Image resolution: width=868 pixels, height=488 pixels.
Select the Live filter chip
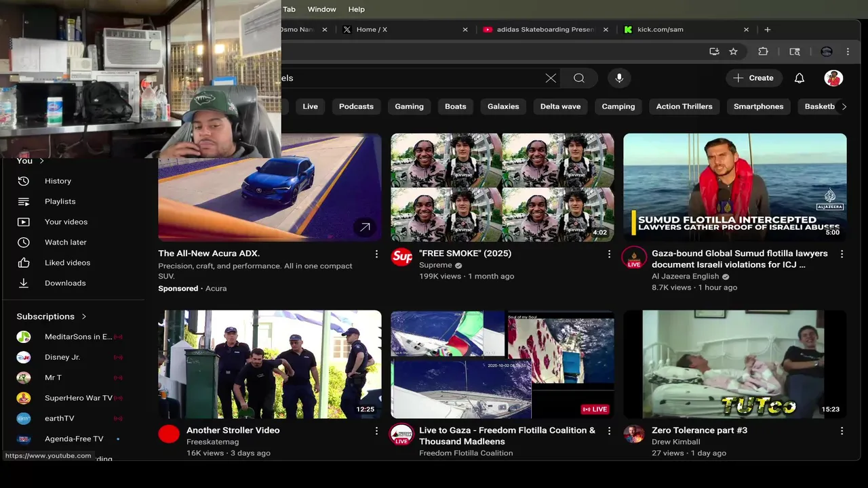pyautogui.click(x=310, y=106)
